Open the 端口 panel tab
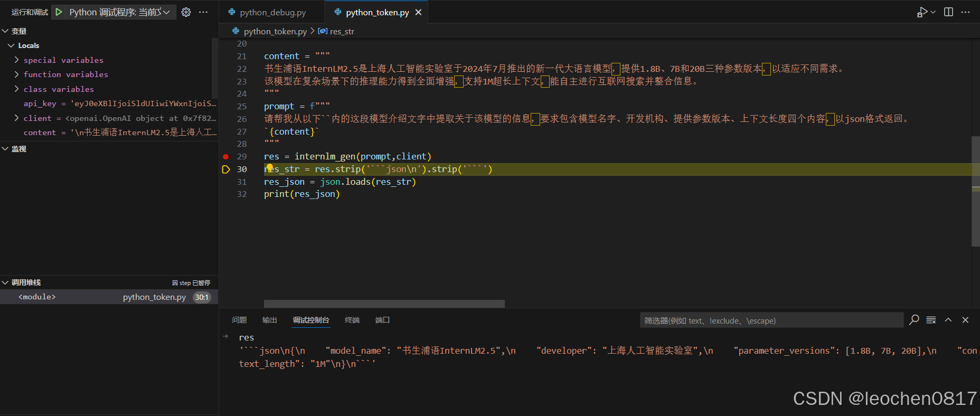980x416 pixels. (x=382, y=320)
